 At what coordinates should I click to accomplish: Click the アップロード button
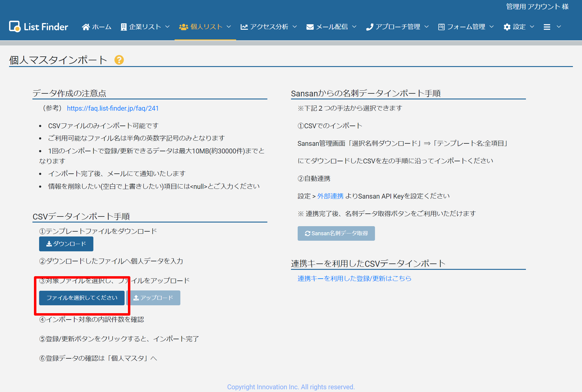coord(153,298)
